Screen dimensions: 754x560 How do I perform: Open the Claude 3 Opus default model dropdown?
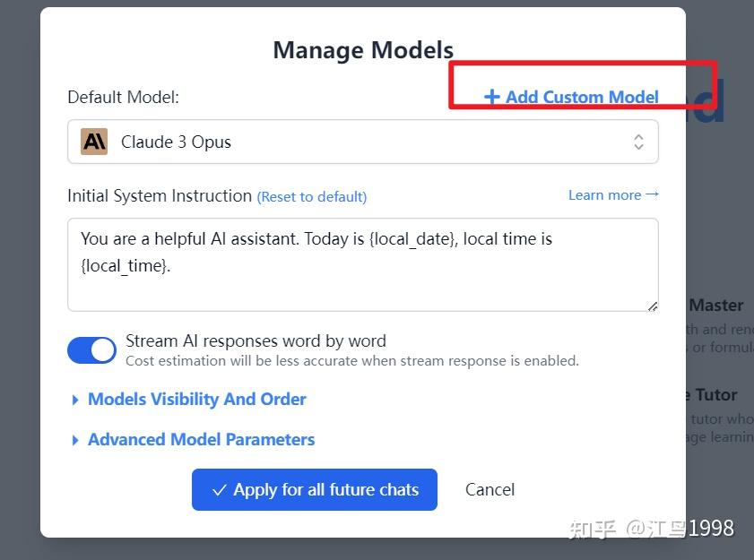click(x=362, y=142)
